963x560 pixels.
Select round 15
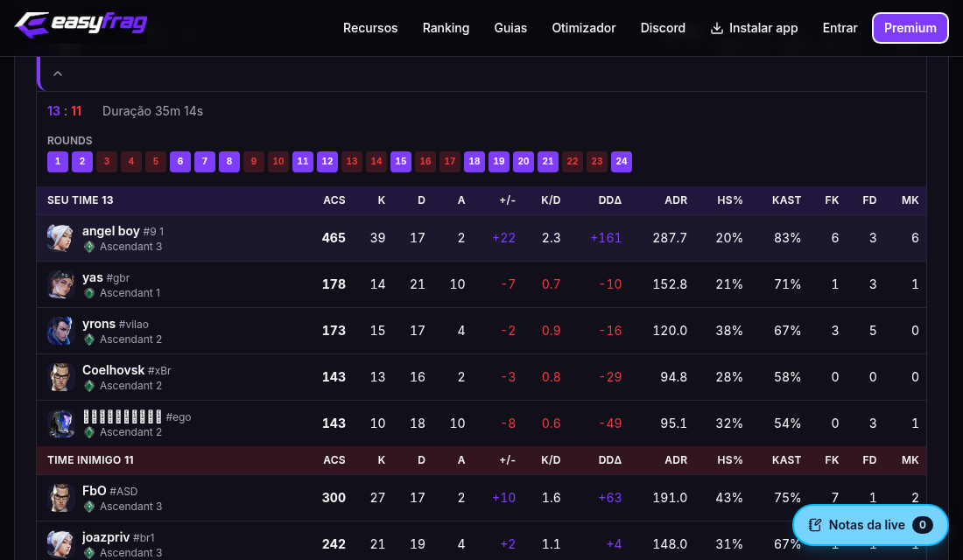401,162
